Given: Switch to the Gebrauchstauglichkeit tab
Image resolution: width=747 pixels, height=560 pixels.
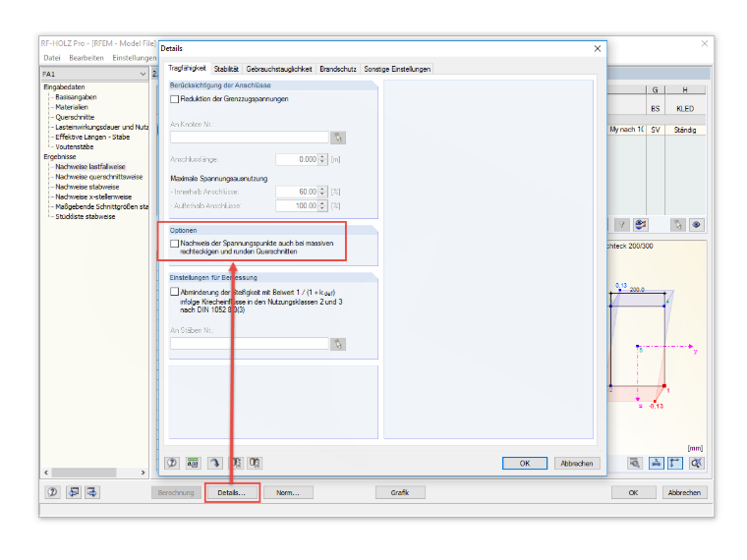Looking at the screenshot, I should click(x=279, y=69).
